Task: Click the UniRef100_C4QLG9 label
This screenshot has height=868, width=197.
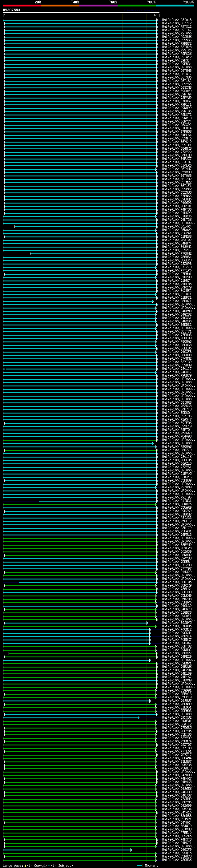Action: click(x=177, y=606)
